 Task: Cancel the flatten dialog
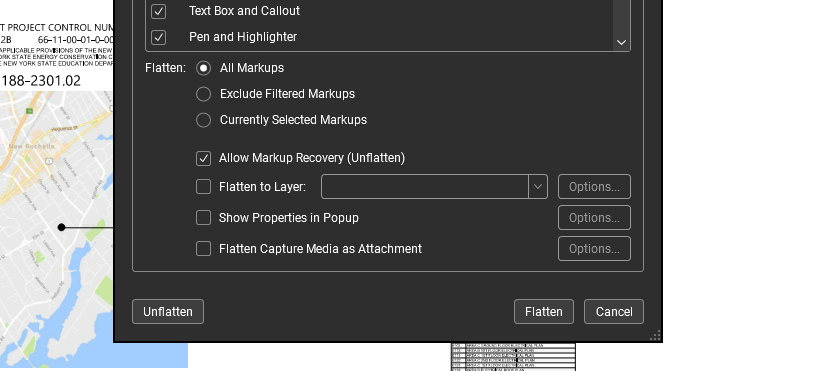(x=614, y=312)
